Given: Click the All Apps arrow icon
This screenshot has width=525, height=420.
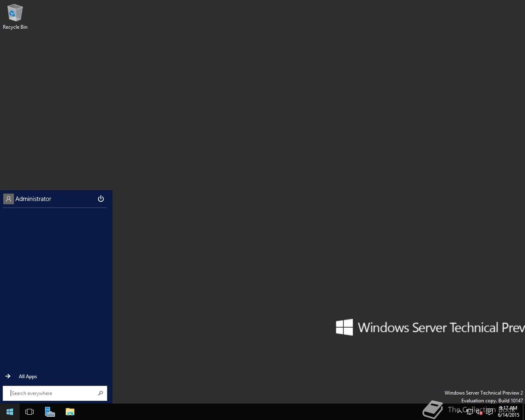Looking at the screenshot, I should tap(8, 376).
